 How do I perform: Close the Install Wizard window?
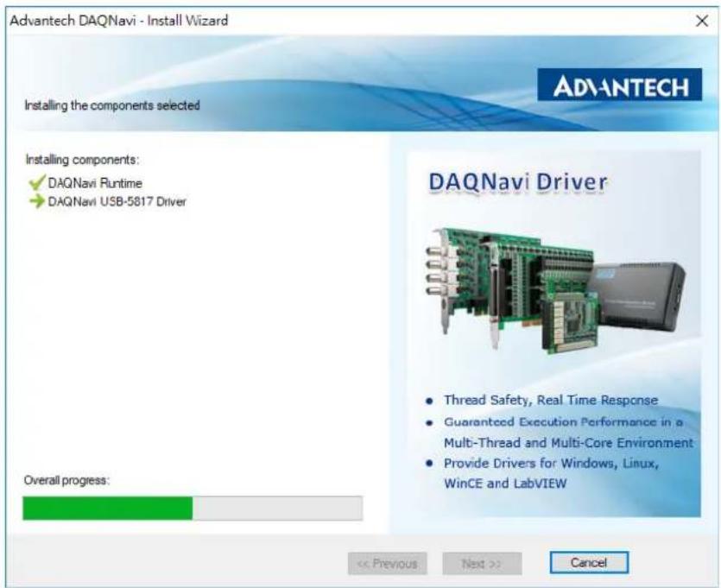coord(702,21)
